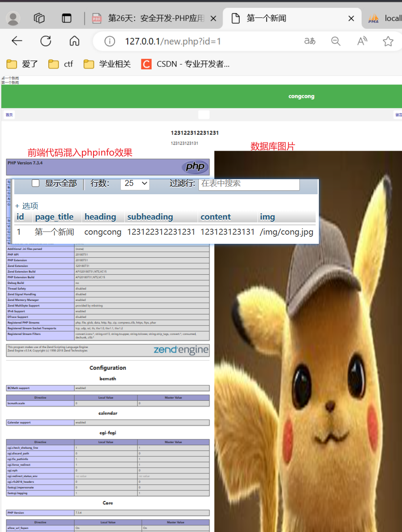The width and height of the screenshot is (402, 532).
Task: Toggle the vertical tabs icon
Action: click(x=67, y=18)
